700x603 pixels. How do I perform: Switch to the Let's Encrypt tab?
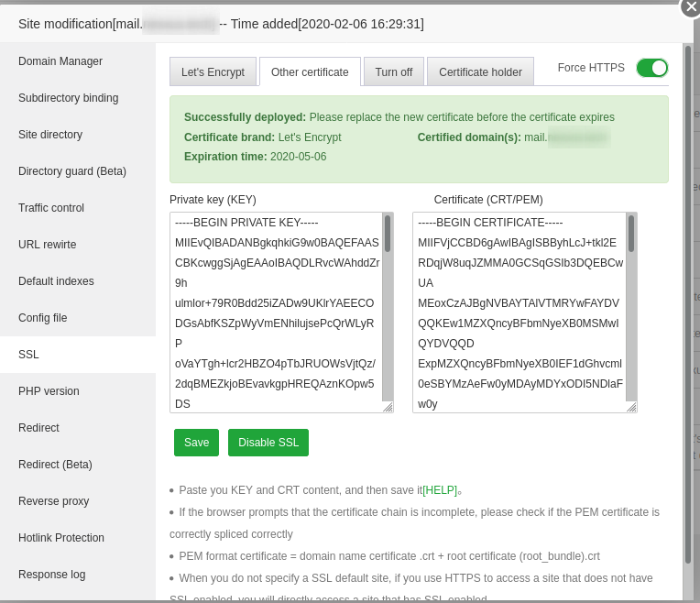(x=212, y=72)
